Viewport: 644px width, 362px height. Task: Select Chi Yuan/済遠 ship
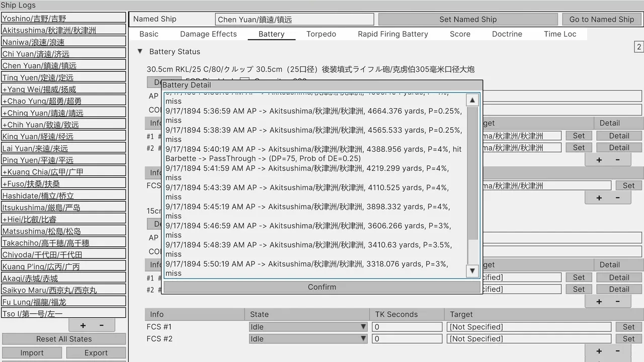pyautogui.click(x=63, y=54)
